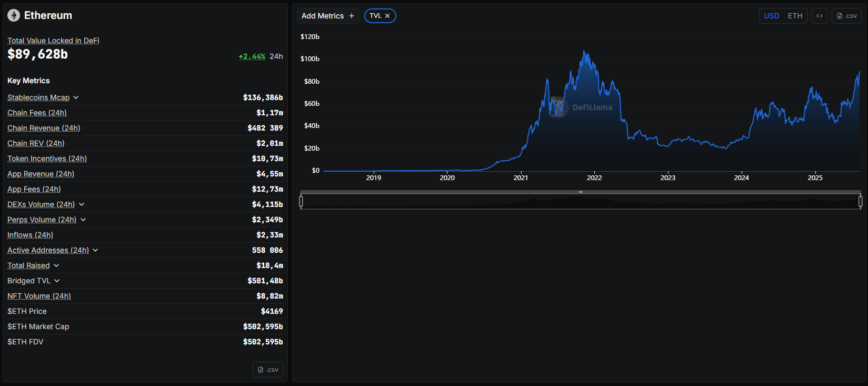Click Inflows (24h) label
The width and height of the screenshot is (868, 386).
(30, 235)
